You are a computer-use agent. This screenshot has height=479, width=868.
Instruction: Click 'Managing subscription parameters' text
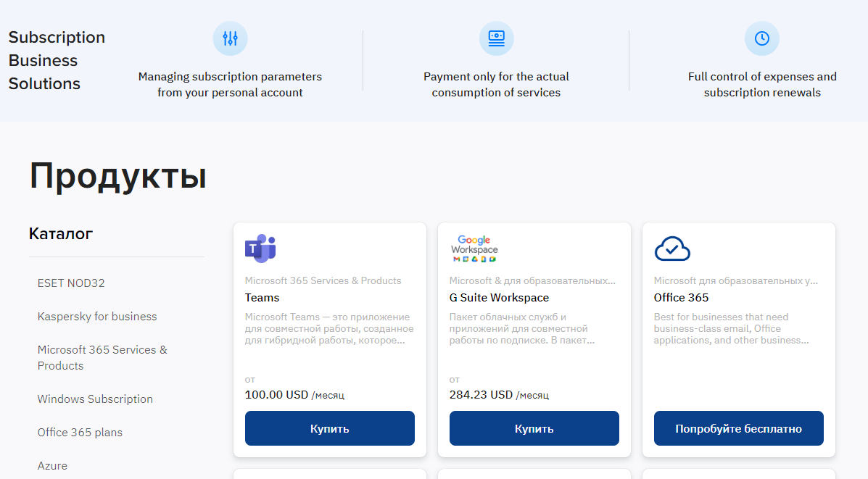tap(230, 84)
